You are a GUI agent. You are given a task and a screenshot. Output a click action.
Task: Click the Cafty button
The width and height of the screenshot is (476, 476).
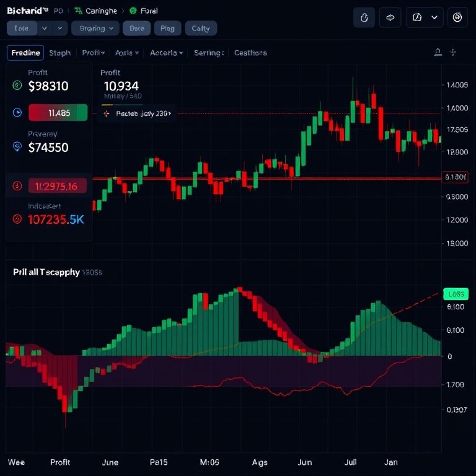point(201,28)
